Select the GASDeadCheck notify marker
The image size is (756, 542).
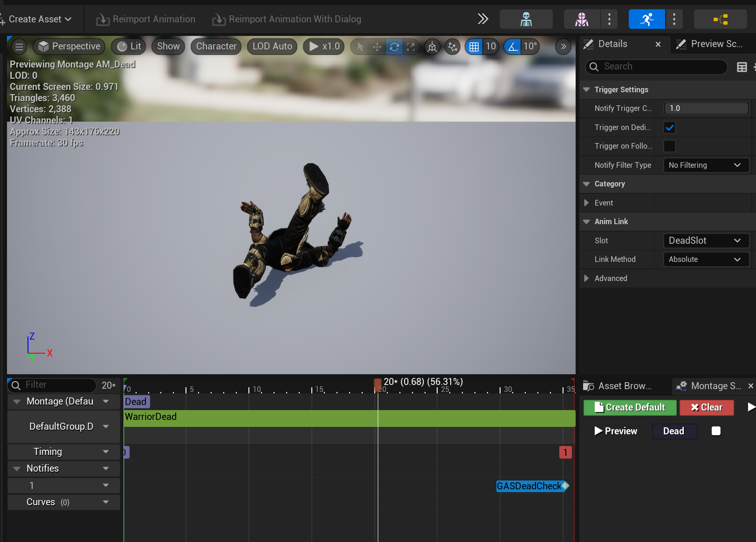coord(532,486)
